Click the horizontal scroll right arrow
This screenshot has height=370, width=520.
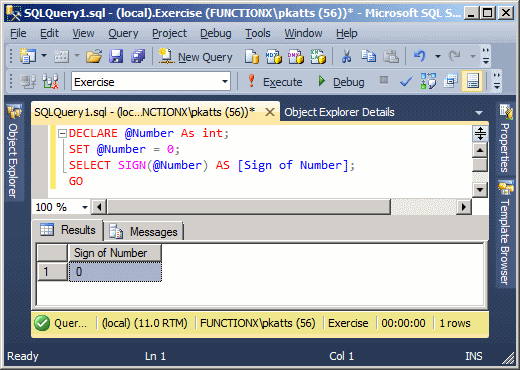click(463, 207)
